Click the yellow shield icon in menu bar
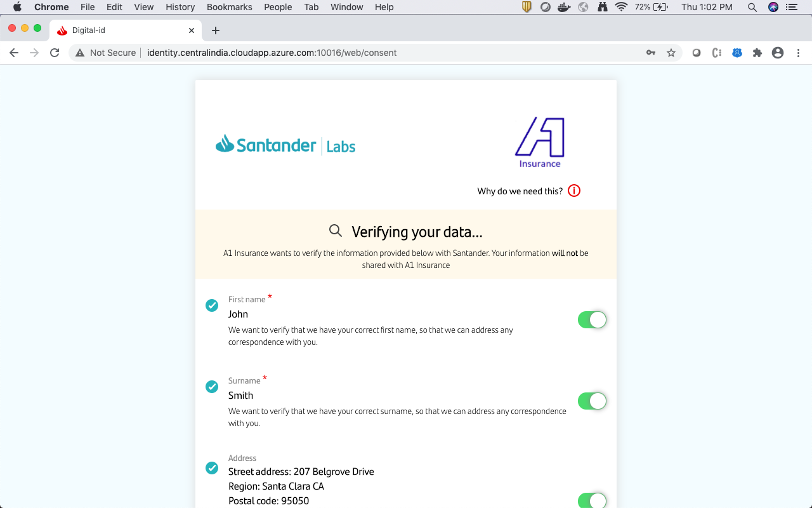Screen dimensions: 812x508 coord(527,7)
